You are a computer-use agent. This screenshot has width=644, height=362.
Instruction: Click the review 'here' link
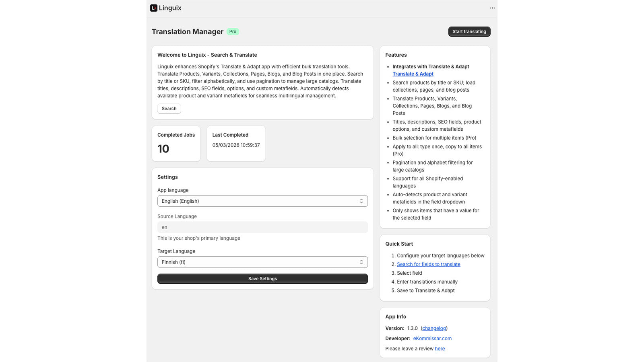(440, 349)
